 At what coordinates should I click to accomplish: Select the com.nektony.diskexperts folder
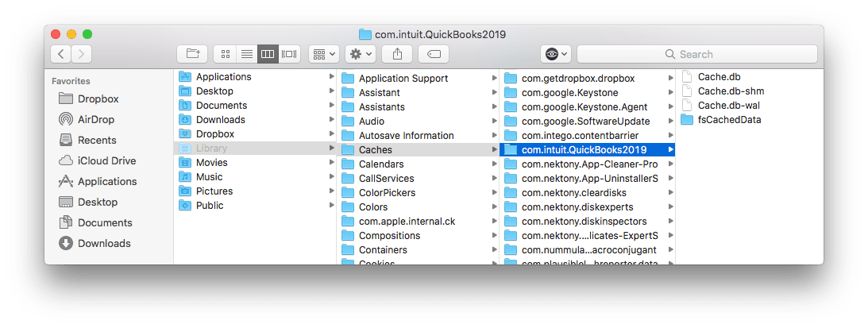pyautogui.click(x=588, y=207)
